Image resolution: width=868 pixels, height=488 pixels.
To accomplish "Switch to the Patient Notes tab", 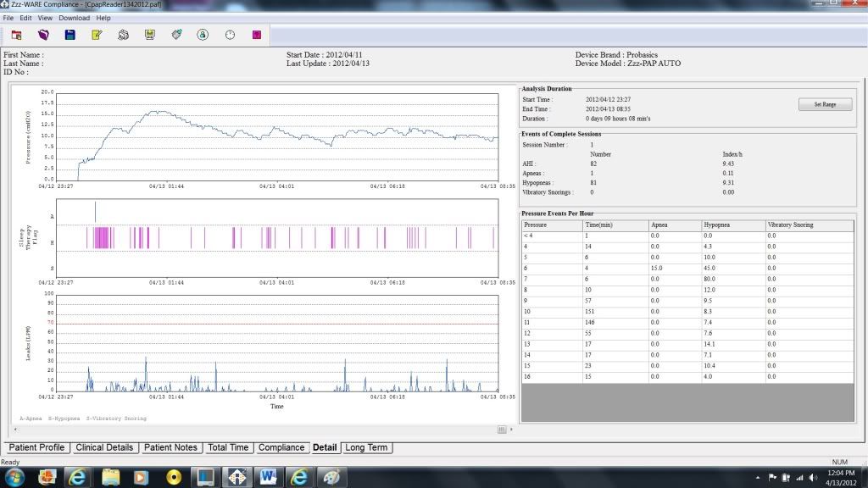I will 170,447.
